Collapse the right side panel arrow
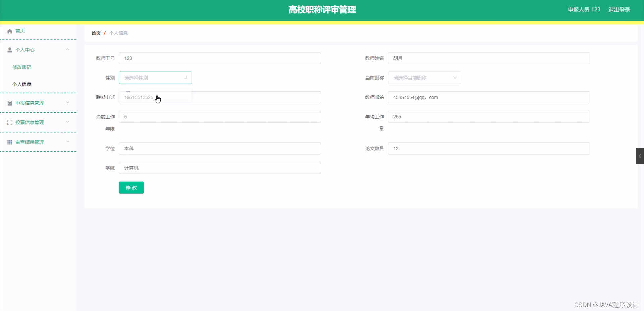644x311 pixels. click(640, 156)
